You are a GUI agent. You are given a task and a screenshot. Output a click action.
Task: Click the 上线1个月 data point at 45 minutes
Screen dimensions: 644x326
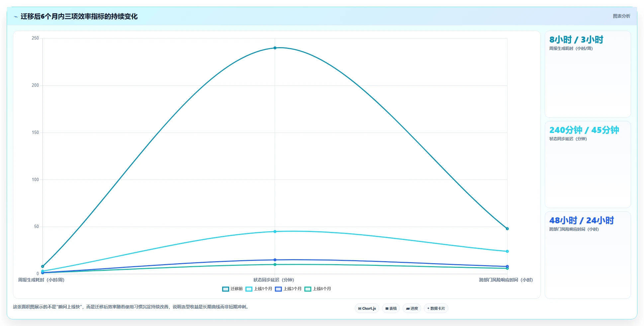(x=275, y=231)
